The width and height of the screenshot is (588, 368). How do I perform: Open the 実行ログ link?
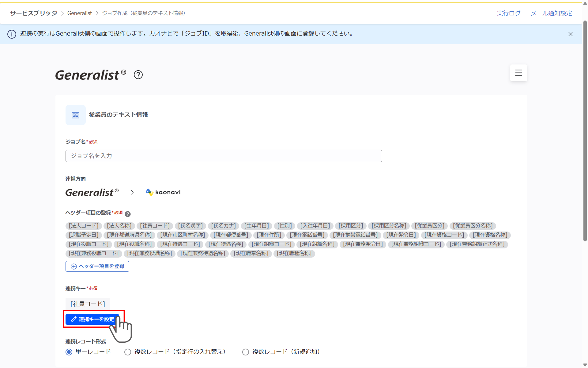pyautogui.click(x=509, y=13)
